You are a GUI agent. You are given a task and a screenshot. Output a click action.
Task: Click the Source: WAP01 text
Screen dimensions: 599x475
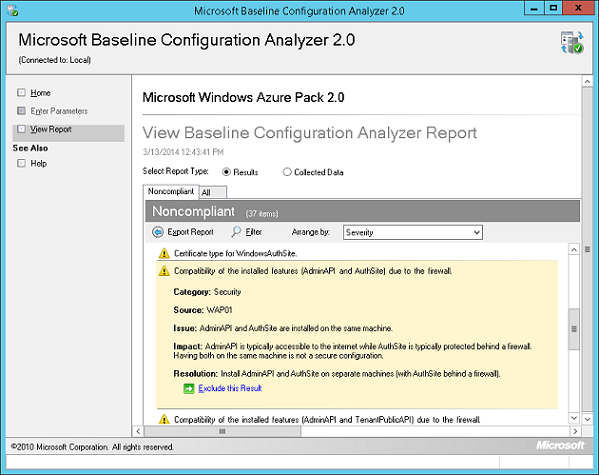203,310
